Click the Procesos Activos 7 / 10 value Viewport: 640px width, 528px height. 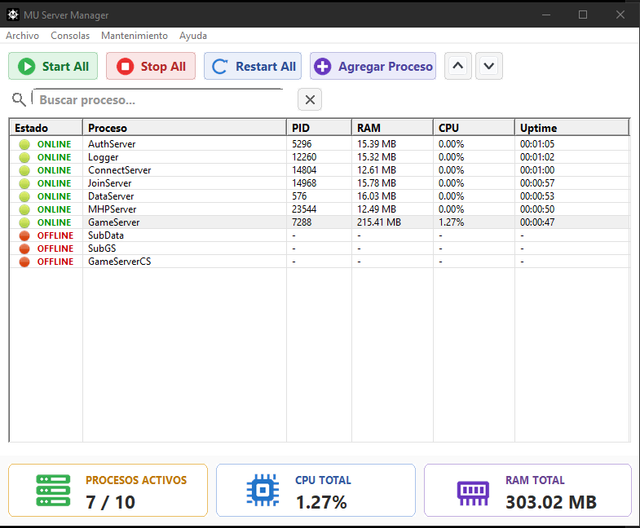click(110, 502)
